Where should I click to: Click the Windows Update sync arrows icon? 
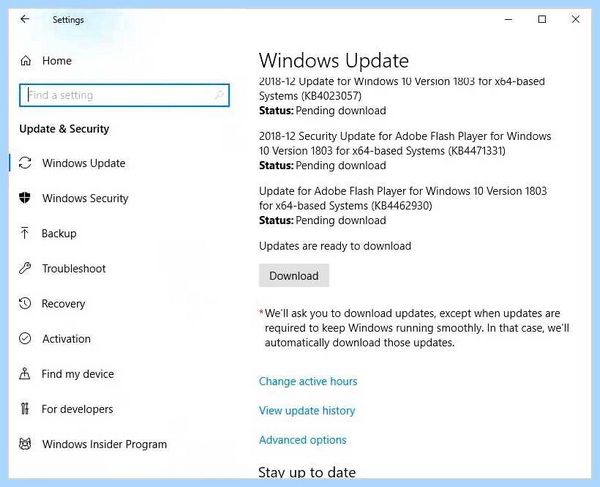[25, 163]
